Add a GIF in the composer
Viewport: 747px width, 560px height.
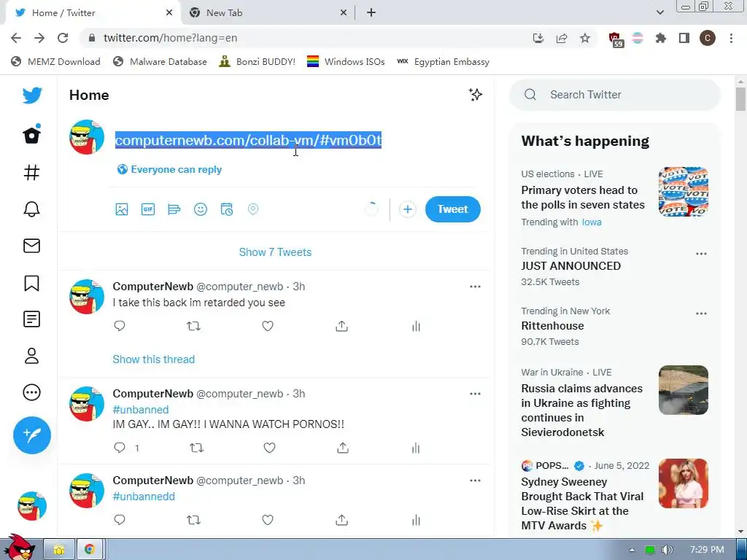coord(148,209)
